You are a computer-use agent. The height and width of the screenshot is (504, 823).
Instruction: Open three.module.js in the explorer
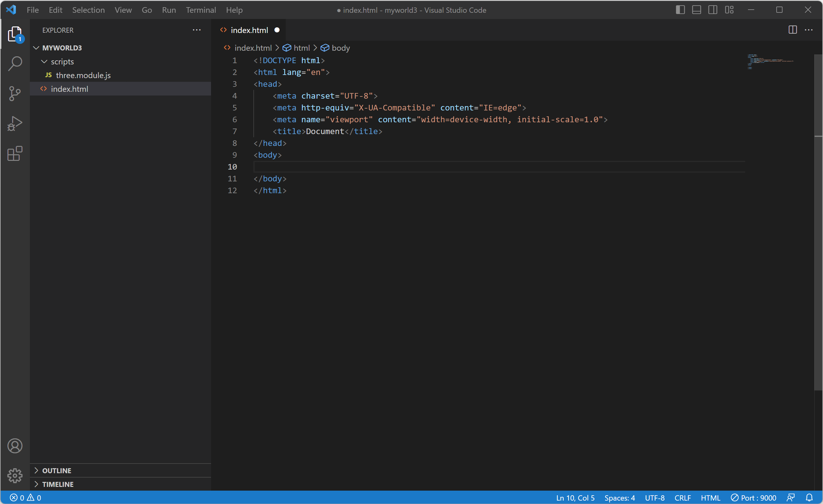[x=83, y=75]
